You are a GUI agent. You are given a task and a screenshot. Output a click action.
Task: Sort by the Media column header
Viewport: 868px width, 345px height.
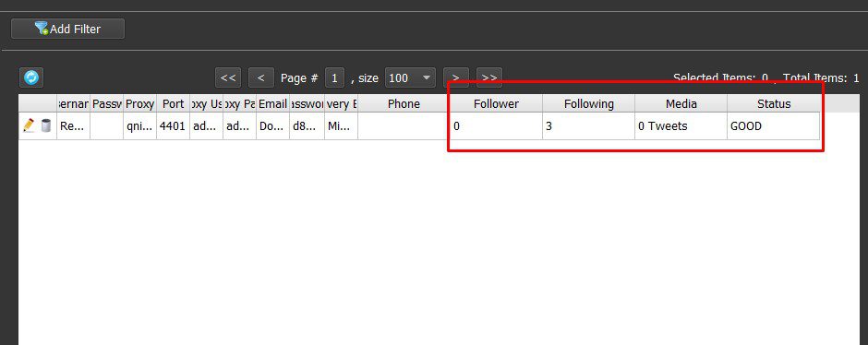pos(681,104)
